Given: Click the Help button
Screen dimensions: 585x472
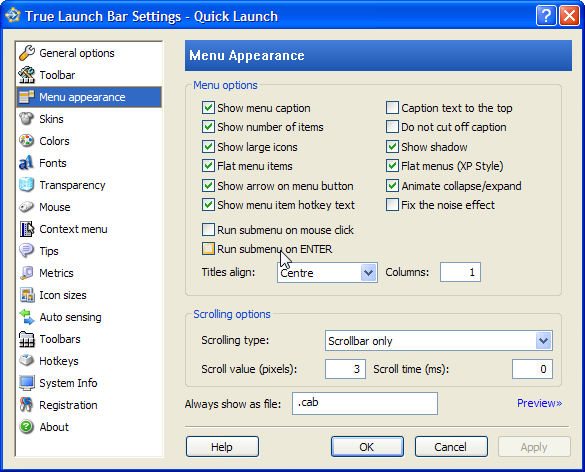Looking at the screenshot, I should 222,447.
